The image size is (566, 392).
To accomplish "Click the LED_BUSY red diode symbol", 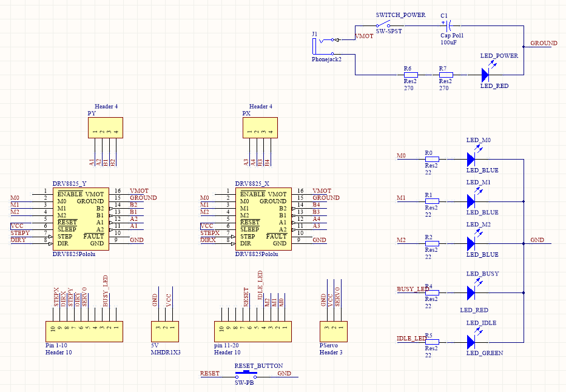I will pyautogui.click(x=471, y=293).
